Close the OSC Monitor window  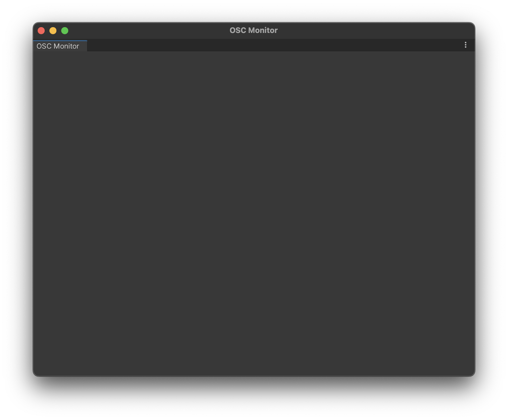pyautogui.click(x=41, y=30)
